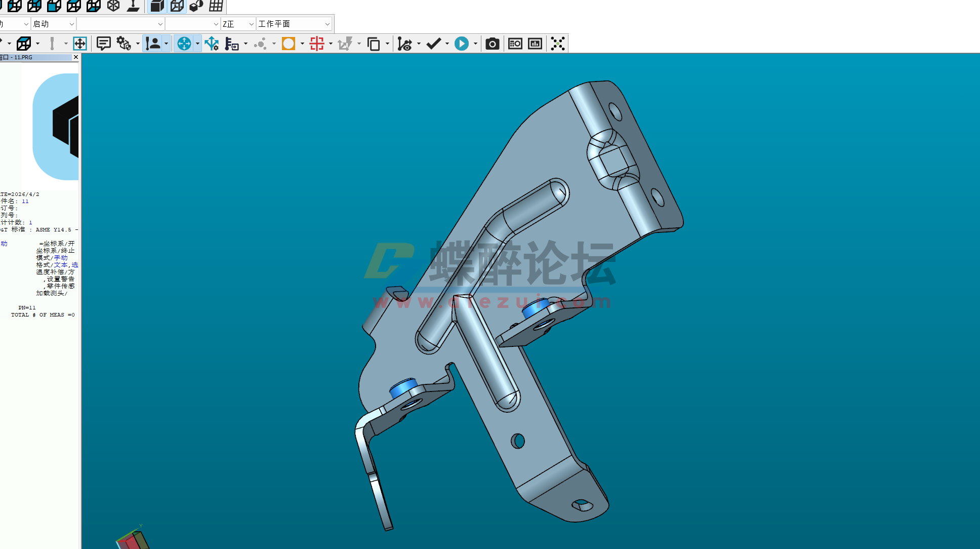Viewport: 980px width, 549px height.
Task: Click the 手动 link in the edit window
Action: tap(61, 257)
